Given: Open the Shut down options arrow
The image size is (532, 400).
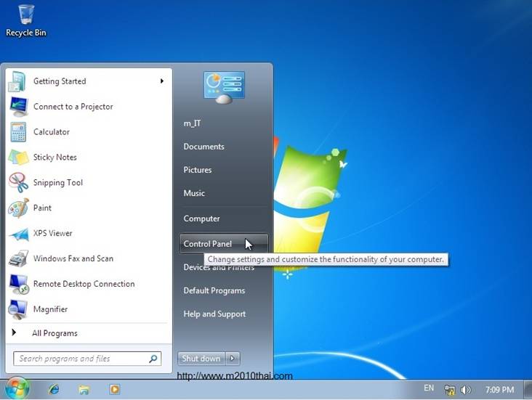Looking at the screenshot, I should pyautogui.click(x=233, y=359).
